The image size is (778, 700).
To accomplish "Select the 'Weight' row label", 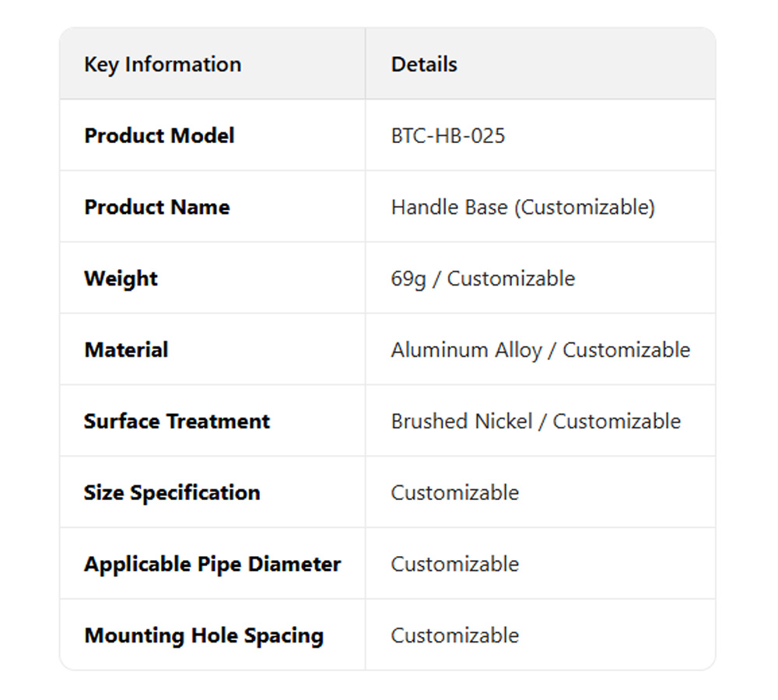I will coord(121,279).
